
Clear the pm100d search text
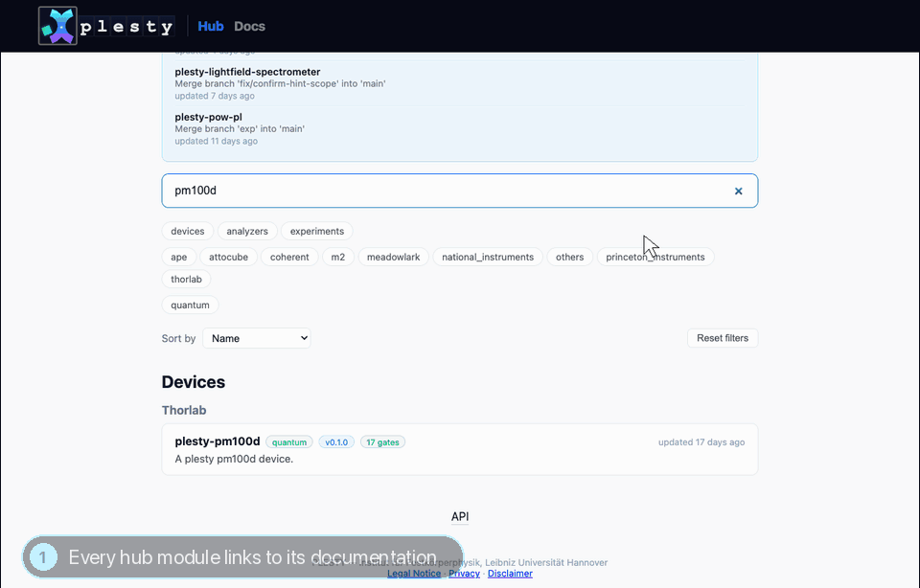point(738,191)
